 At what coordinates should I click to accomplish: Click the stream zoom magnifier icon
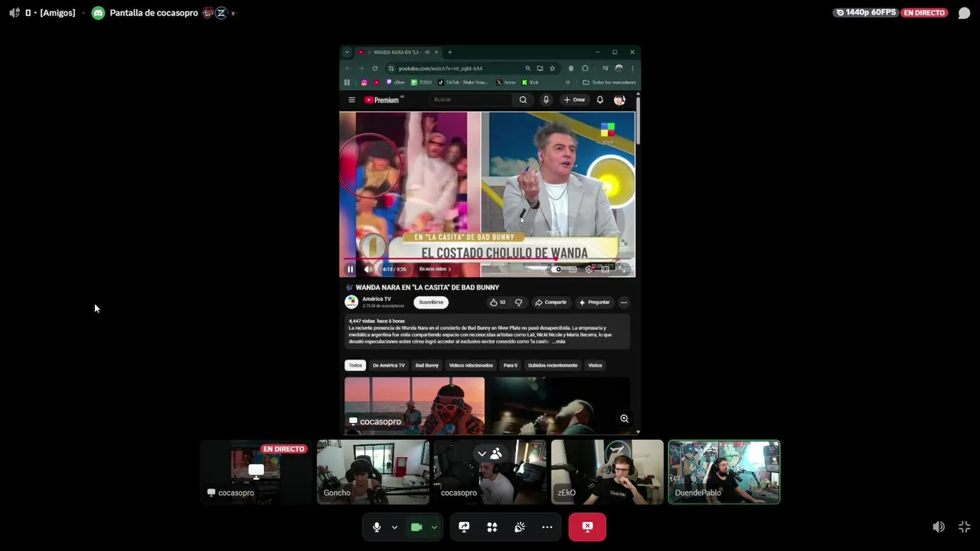tap(625, 419)
